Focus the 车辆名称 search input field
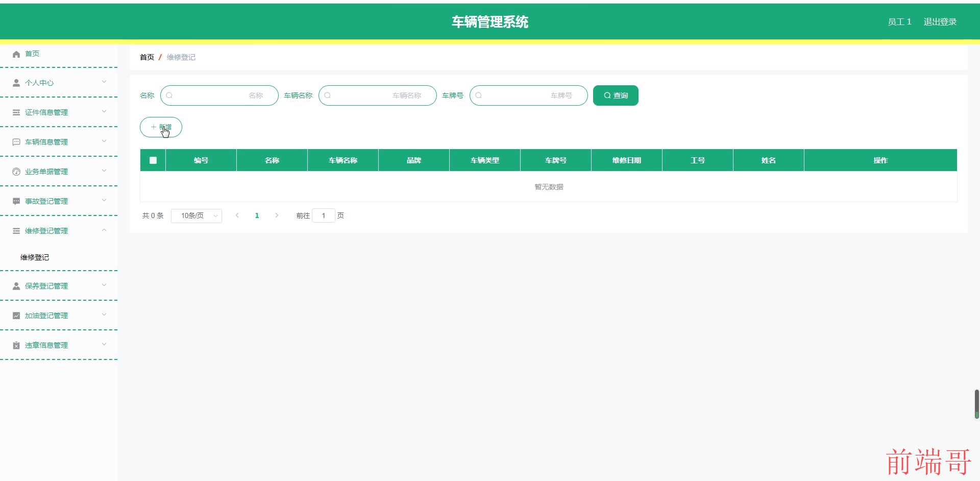Viewport: 980px width, 481px height. pos(378,95)
